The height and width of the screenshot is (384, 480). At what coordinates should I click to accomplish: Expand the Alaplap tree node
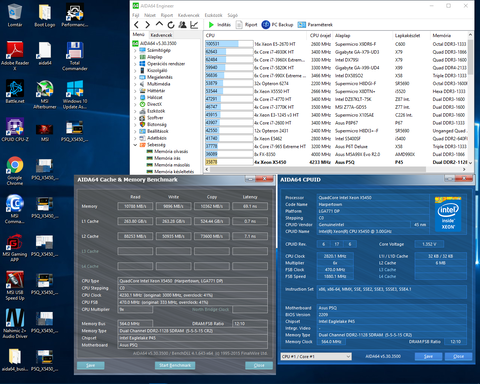(x=135, y=57)
